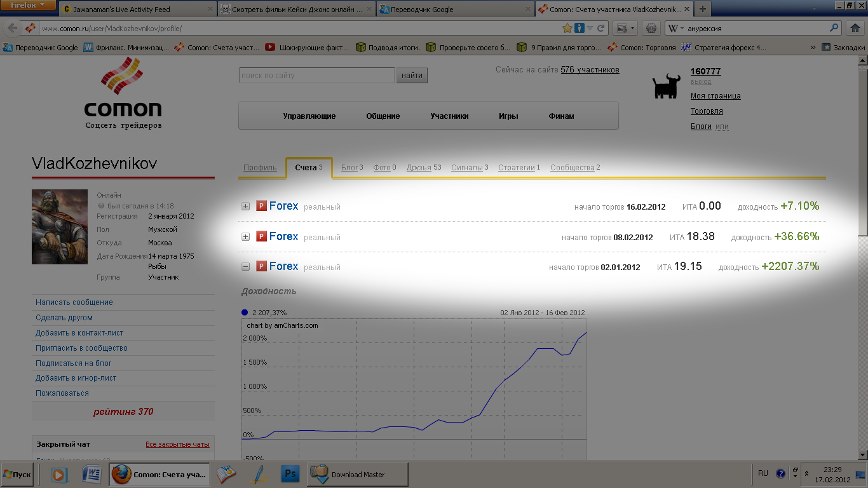
Task: Open the Моя страница link
Action: click(715, 96)
